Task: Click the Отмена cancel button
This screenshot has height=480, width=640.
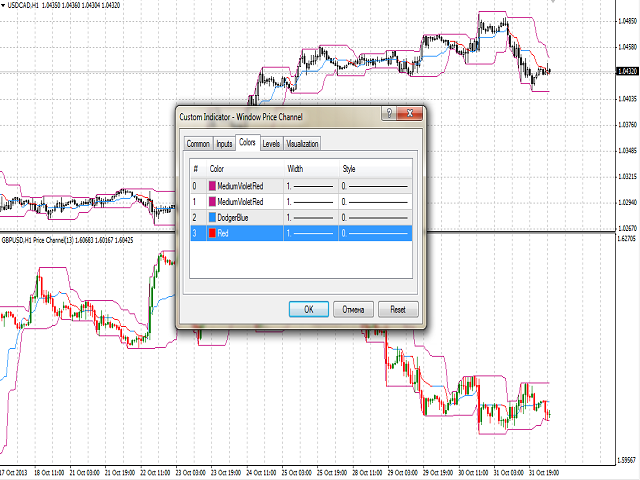Action: pyautogui.click(x=353, y=309)
